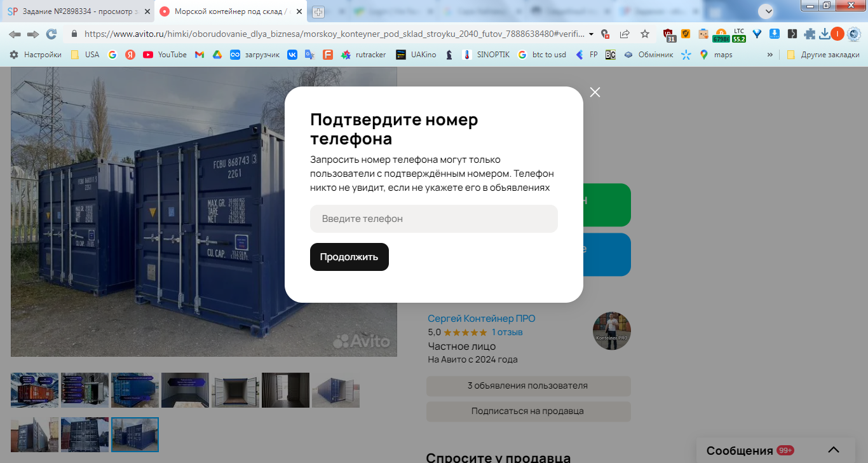
Task: Close the Морской контейнер tab
Action: (x=299, y=11)
